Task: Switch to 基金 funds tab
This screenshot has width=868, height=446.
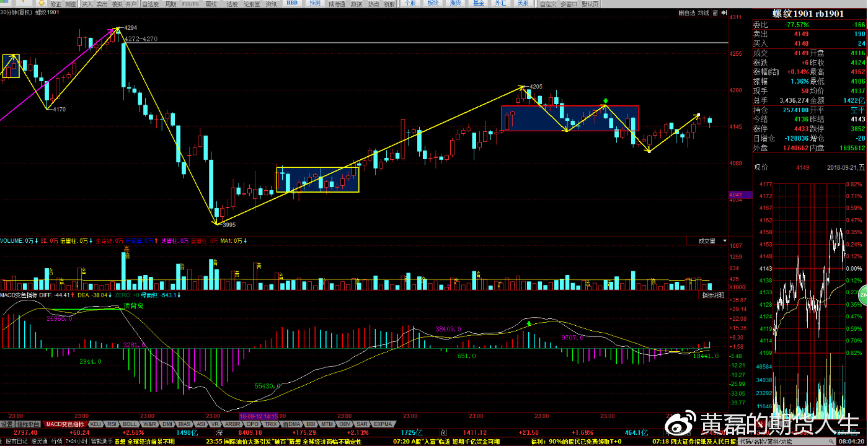Action: pyautogui.click(x=478, y=4)
